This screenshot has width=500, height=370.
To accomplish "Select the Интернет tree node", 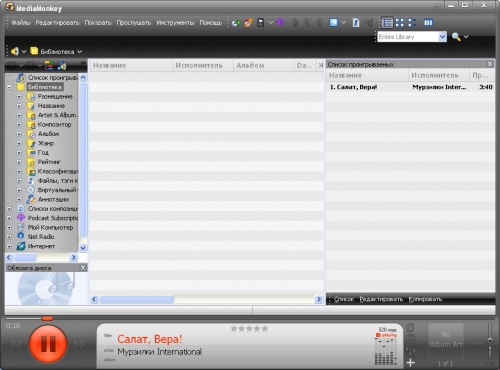I will tap(41, 246).
